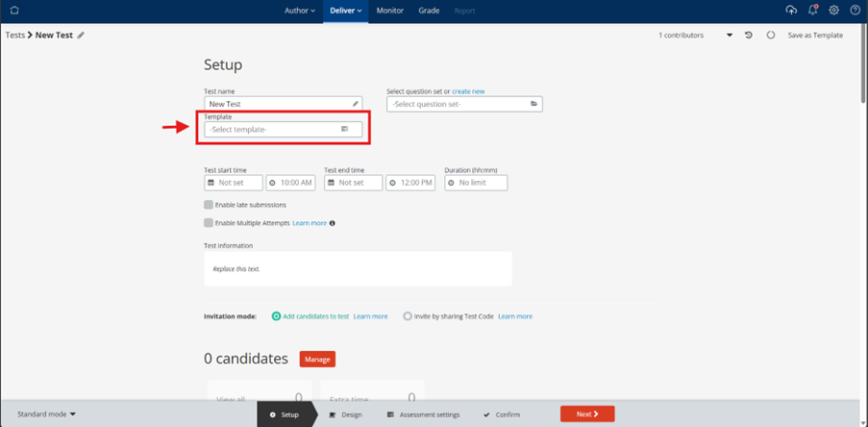
Task: Open the Author menu
Action: coord(300,11)
